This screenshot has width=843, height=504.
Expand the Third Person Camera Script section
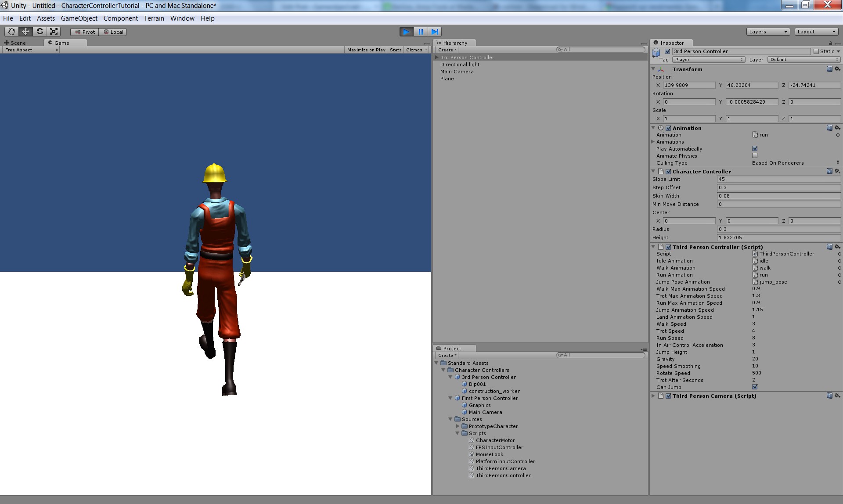pyautogui.click(x=655, y=396)
